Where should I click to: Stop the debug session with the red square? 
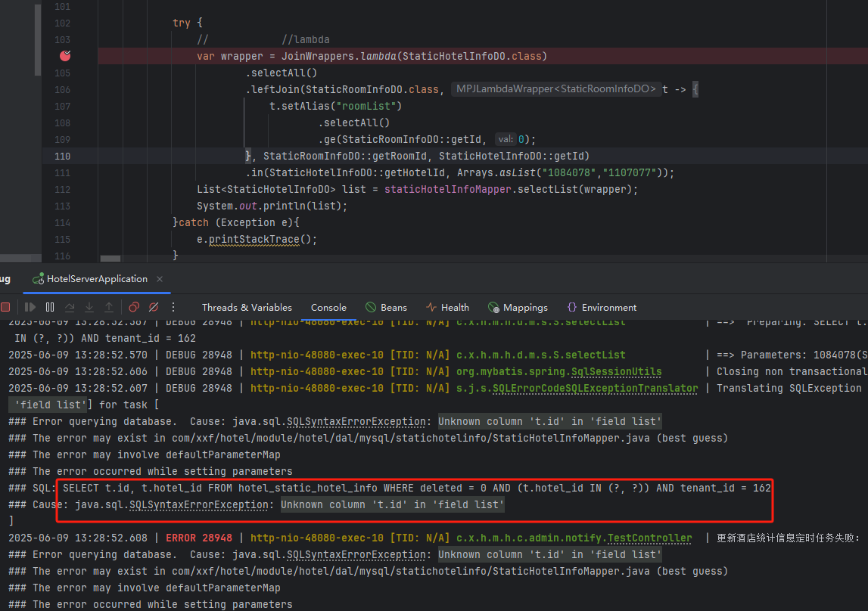pyautogui.click(x=5, y=307)
